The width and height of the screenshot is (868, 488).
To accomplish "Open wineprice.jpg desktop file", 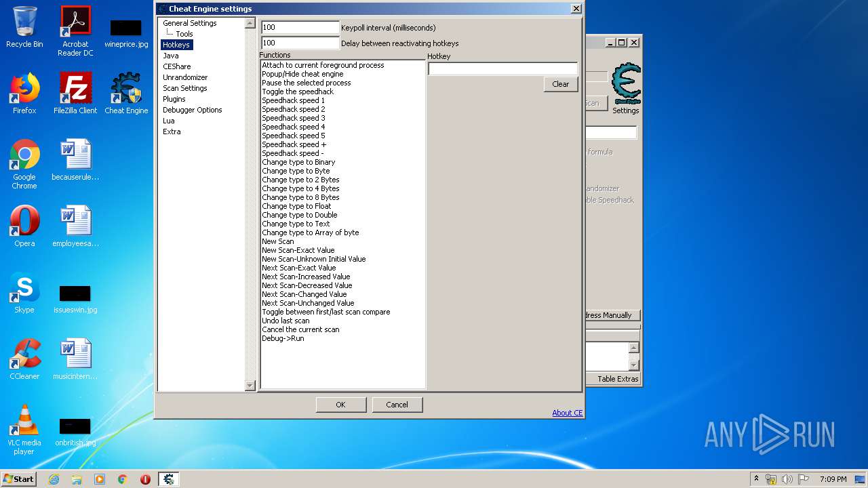I will [x=126, y=34].
